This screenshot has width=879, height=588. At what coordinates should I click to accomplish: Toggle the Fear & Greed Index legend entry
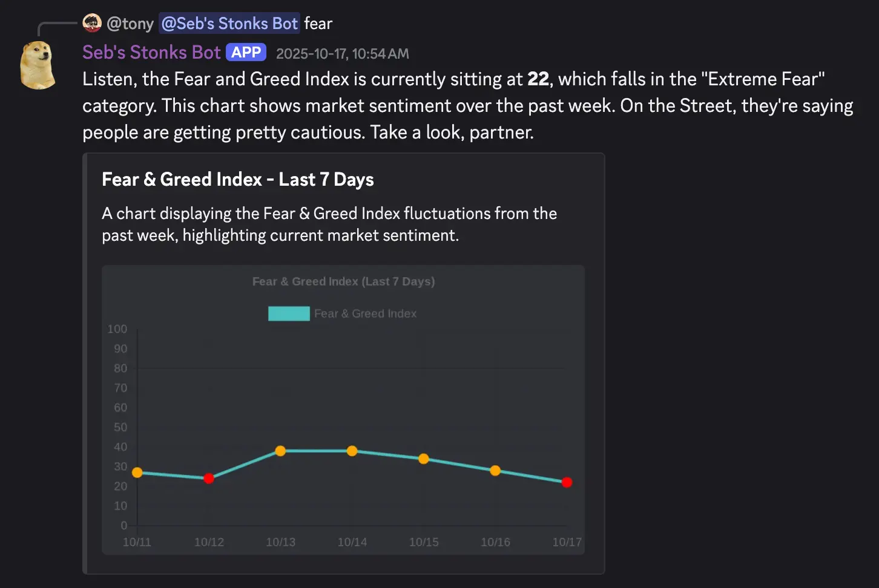point(366,313)
